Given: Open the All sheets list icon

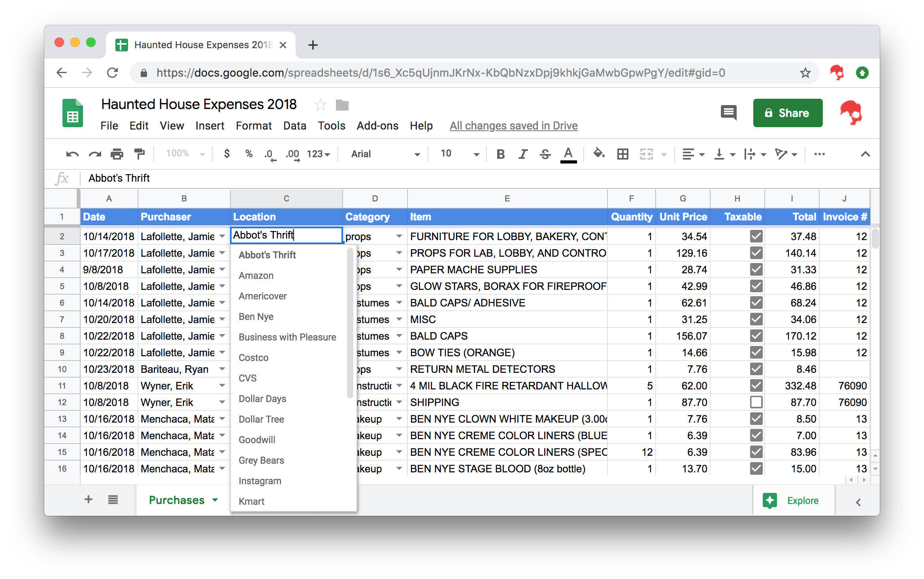Looking at the screenshot, I should tap(113, 500).
